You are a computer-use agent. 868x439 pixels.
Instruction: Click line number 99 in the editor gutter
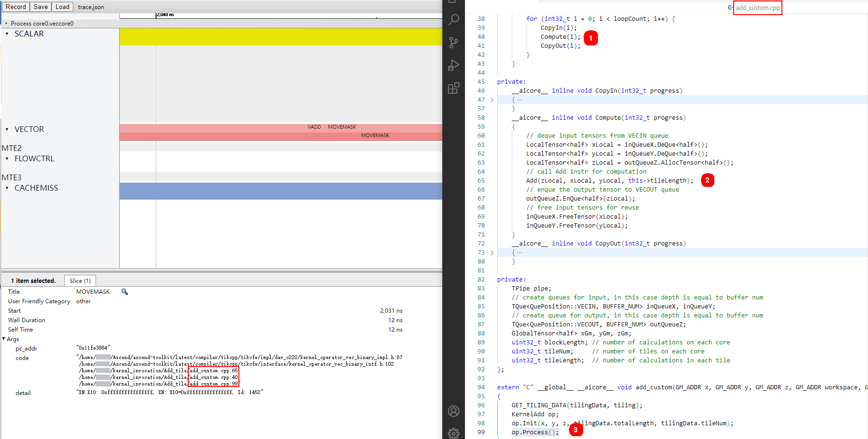pos(481,432)
